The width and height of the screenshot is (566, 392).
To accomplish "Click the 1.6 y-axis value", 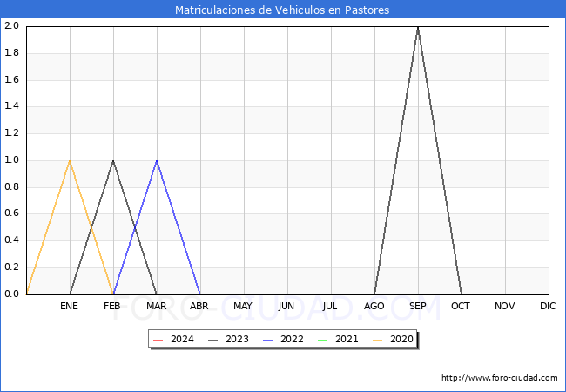I will pos(11,79).
